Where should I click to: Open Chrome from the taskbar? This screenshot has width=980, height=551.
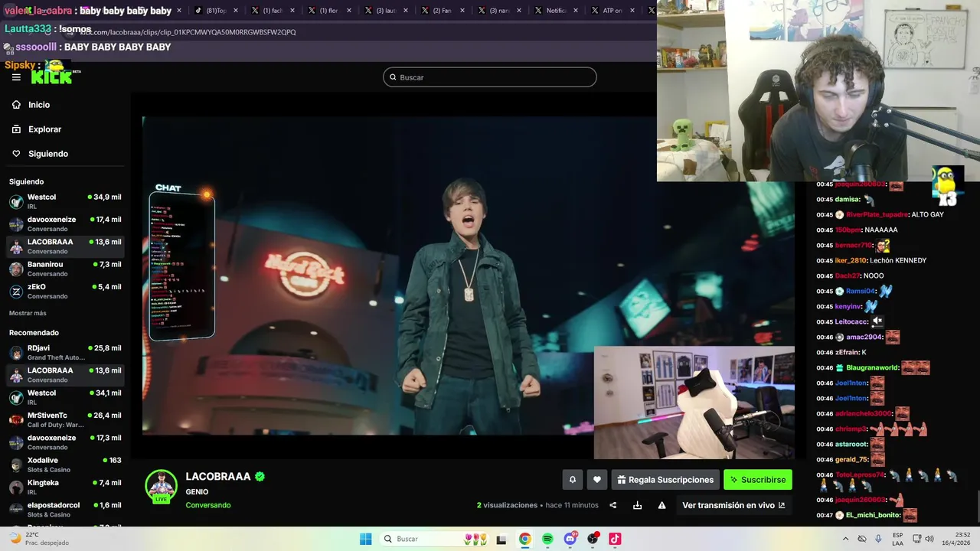(524, 539)
